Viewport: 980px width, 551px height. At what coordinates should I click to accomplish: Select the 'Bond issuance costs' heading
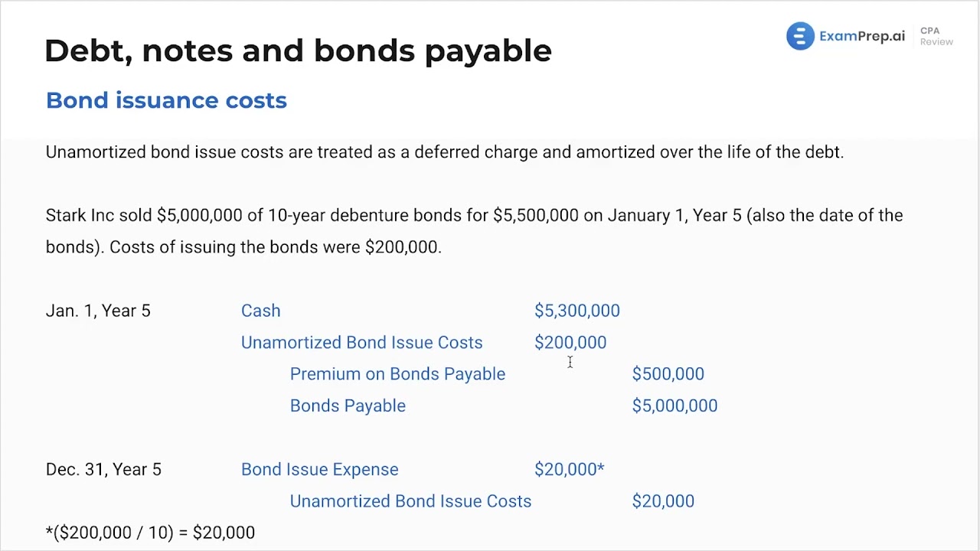click(x=166, y=100)
